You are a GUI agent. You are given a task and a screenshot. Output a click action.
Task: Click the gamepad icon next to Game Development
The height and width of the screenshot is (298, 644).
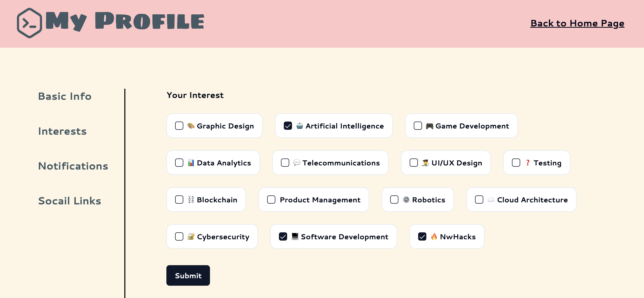(x=429, y=126)
